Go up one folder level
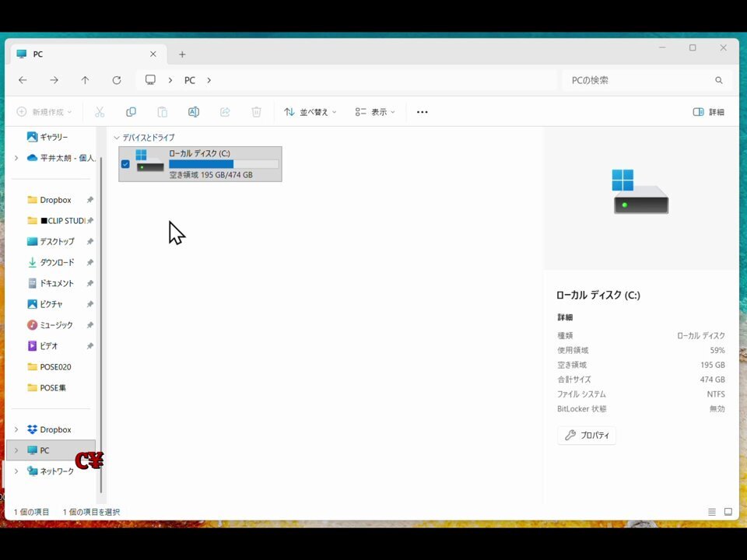The image size is (747, 560). pyautogui.click(x=85, y=80)
